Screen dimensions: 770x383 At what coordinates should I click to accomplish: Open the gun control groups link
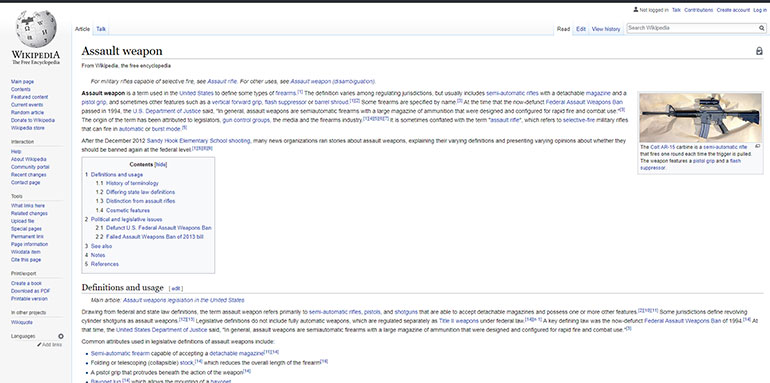click(246, 120)
